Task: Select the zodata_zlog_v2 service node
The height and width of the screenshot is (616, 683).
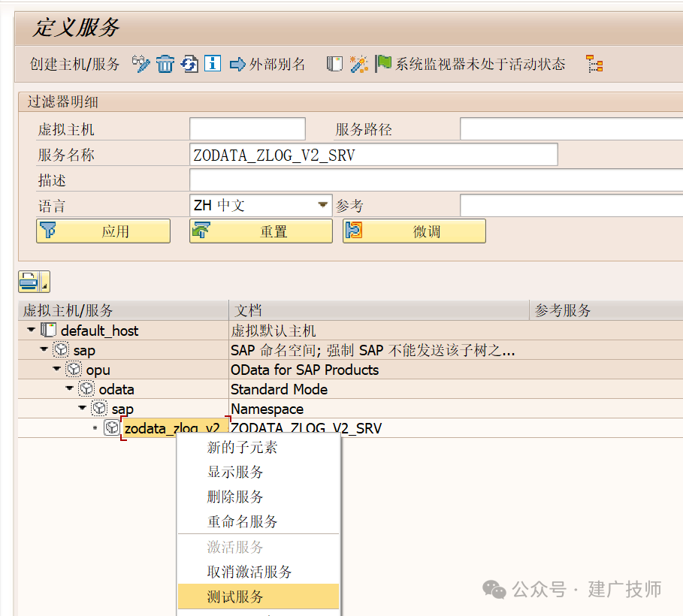Action: point(175,428)
